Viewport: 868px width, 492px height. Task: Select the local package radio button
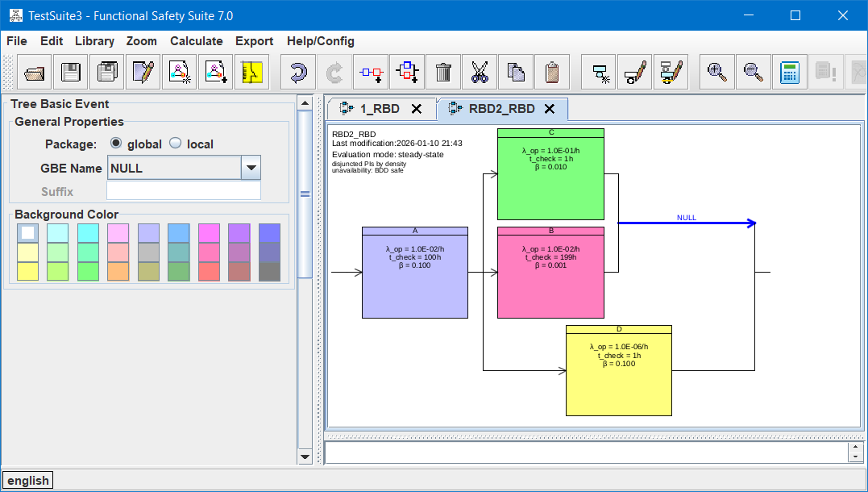[175, 144]
